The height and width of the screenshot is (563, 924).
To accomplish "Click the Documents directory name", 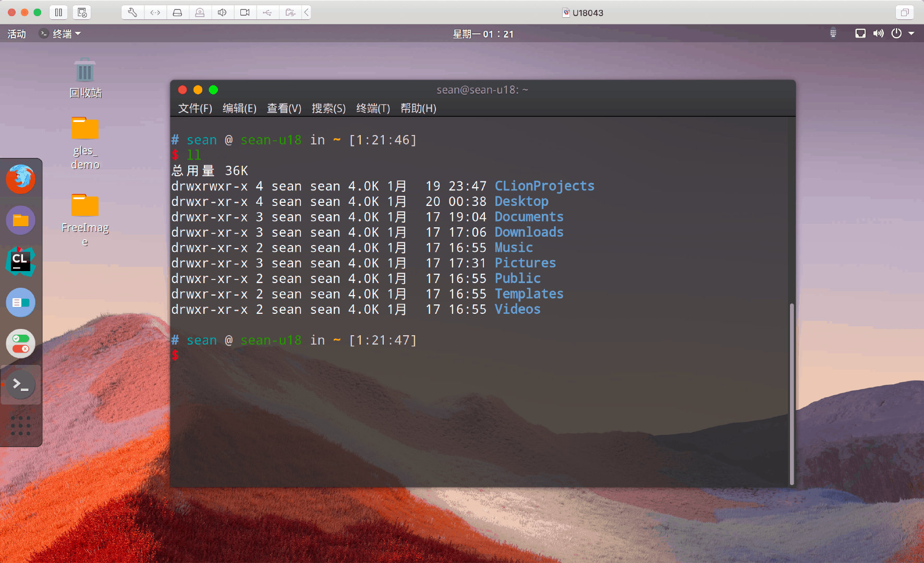I will 529,217.
